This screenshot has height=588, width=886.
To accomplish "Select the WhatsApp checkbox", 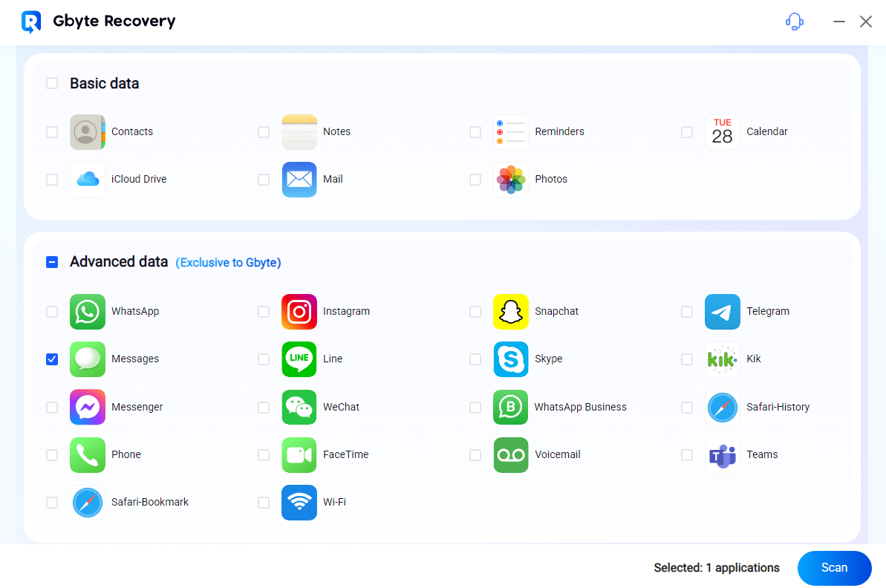I will pos(52,312).
